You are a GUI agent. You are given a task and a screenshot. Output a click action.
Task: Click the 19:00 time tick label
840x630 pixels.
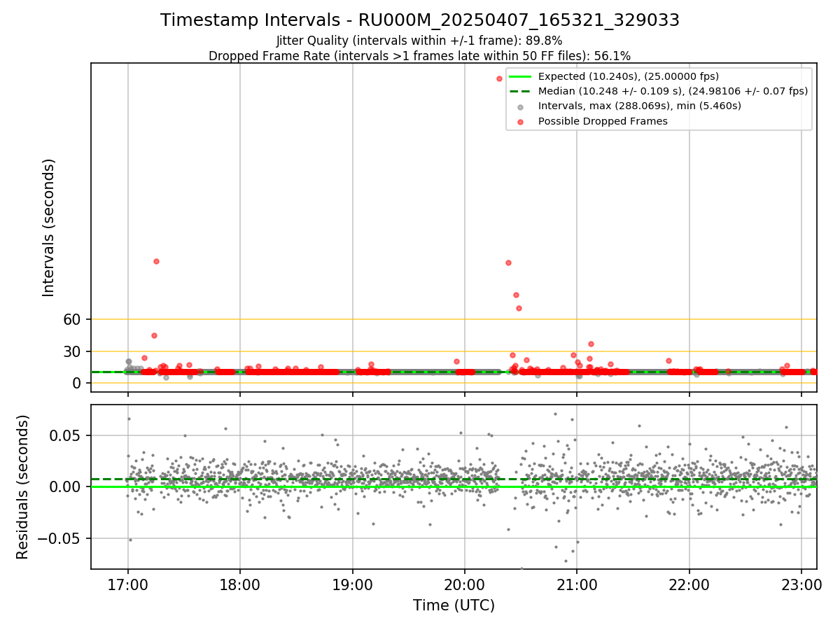(x=352, y=585)
